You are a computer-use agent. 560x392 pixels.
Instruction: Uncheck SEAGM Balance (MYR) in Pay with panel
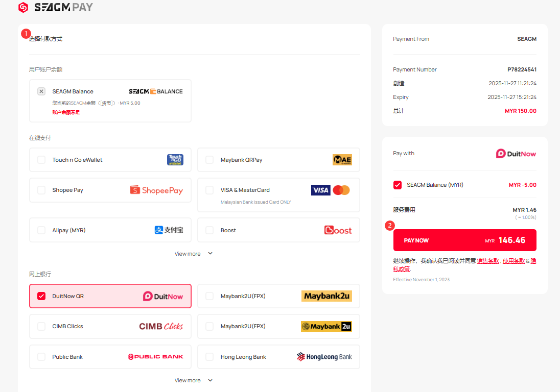398,185
